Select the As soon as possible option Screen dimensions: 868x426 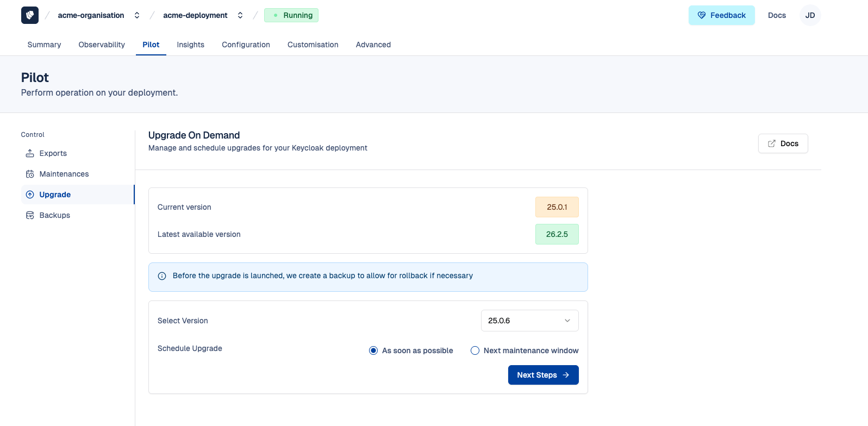(x=373, y=350)
